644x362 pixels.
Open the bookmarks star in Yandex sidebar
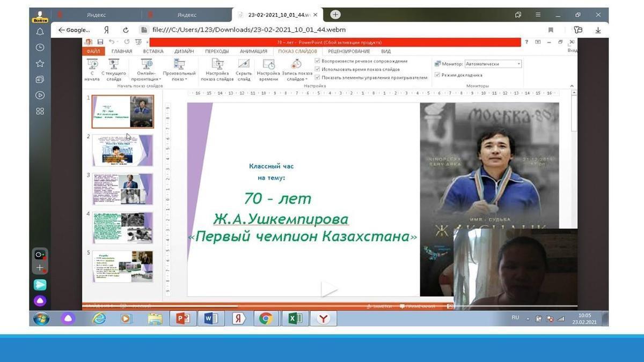tap(40, 63)
